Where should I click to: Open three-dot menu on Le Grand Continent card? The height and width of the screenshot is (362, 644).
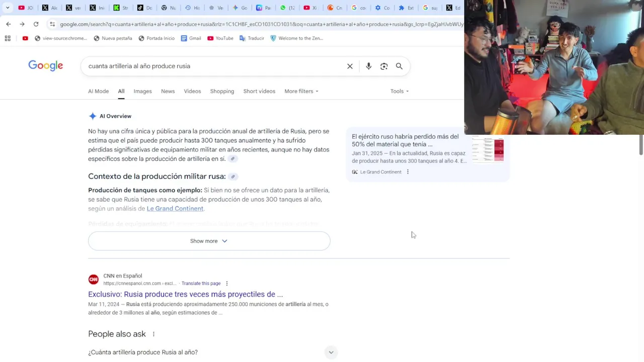point(408,172)
